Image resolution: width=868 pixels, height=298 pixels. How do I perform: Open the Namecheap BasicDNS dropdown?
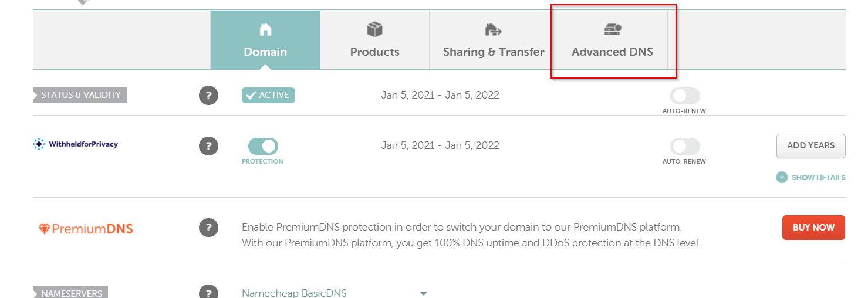pyautogui.click(x=424, y=293)
